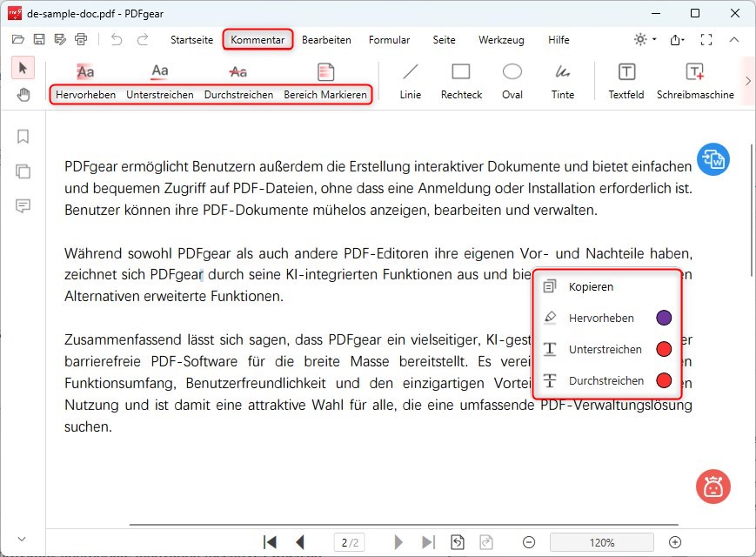Redo the last action
Viewport: 756px width, 557px height.
click(142, 39)
